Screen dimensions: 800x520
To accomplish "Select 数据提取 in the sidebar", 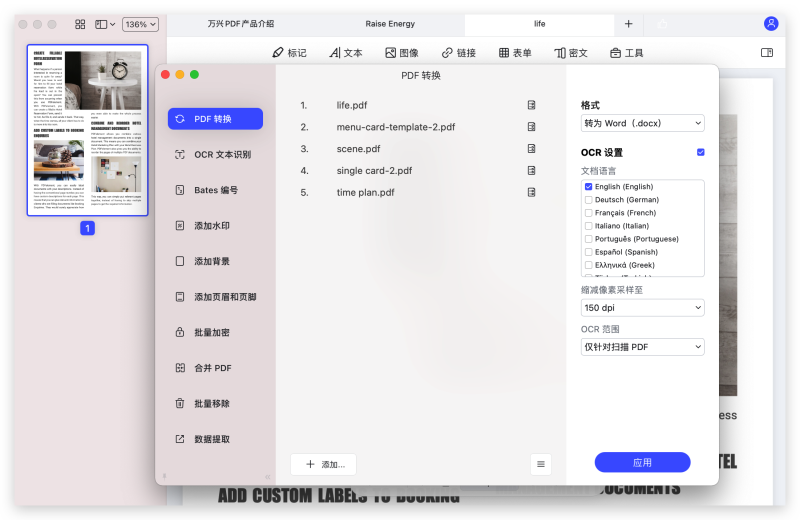I will [x=215, y=439].
